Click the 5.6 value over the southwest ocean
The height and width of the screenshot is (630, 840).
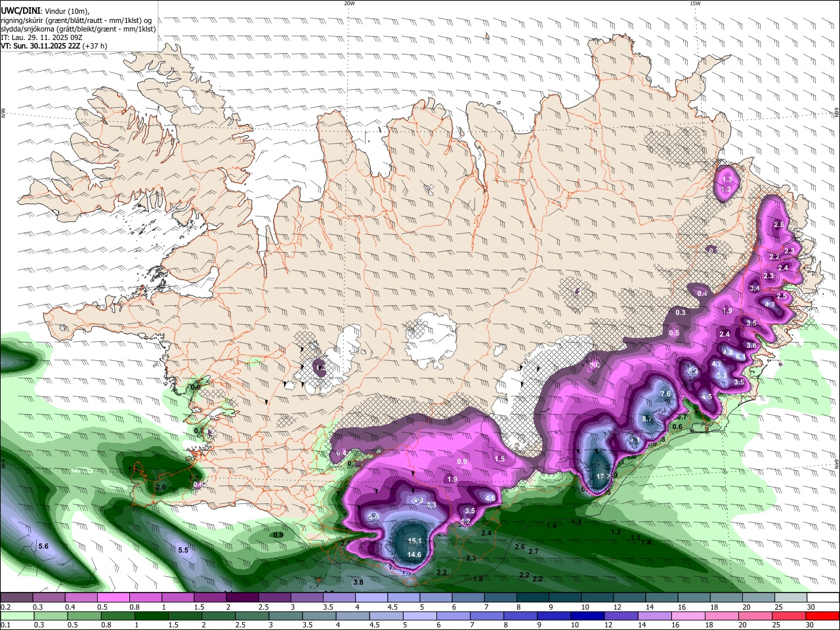tap(43, 546)
